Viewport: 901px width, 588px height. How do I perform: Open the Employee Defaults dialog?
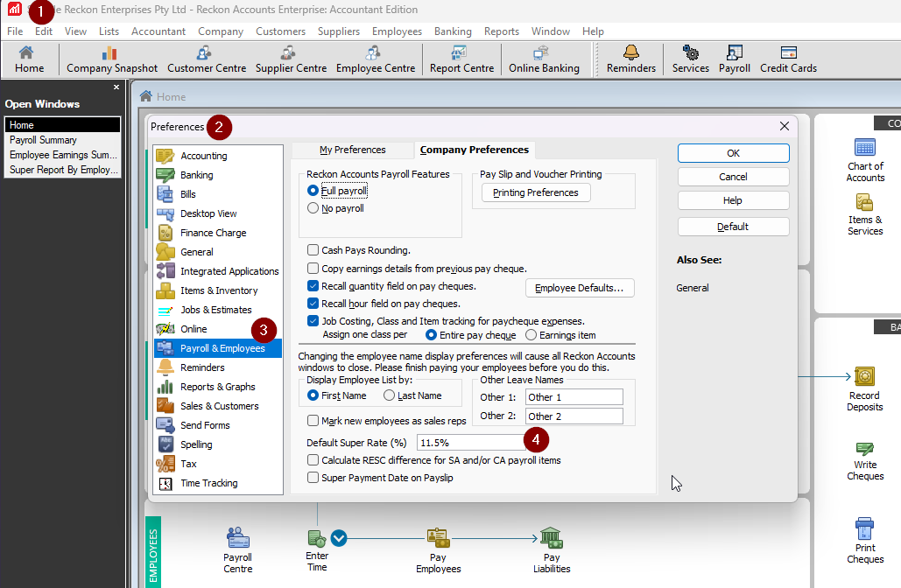580,288
